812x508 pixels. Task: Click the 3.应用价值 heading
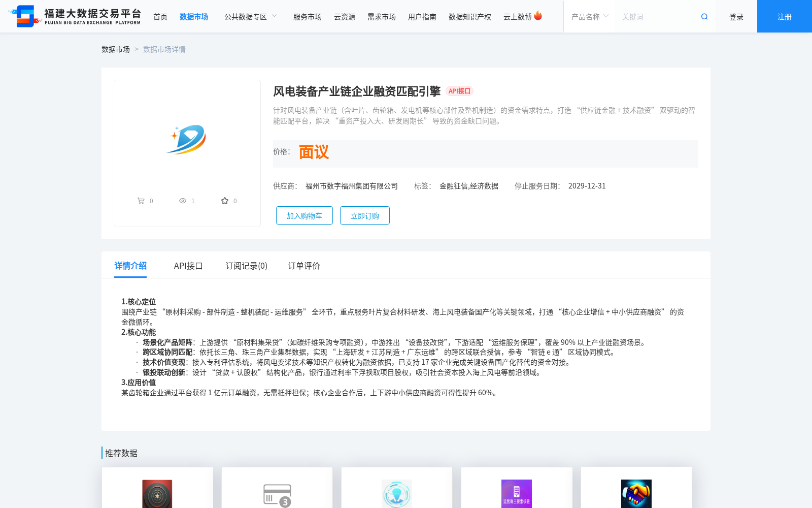click(x=139, y=383)
